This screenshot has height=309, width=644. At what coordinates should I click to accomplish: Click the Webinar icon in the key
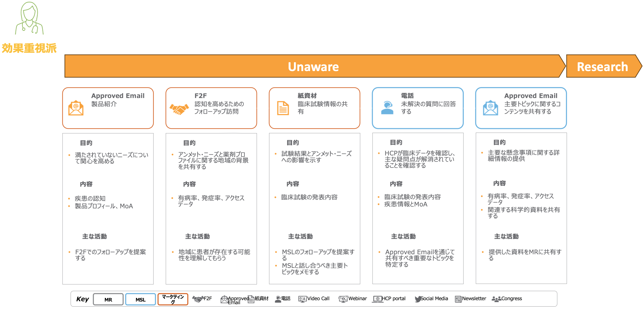[x=343, y=299]
